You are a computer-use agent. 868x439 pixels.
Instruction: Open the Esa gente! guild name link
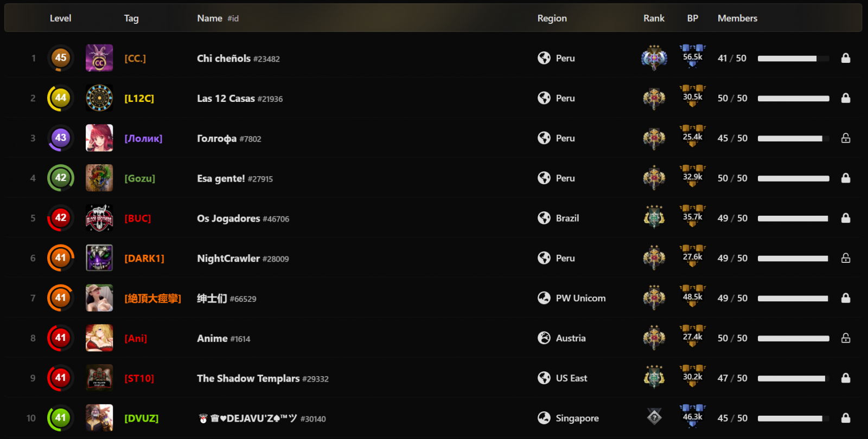click(221, 178)
